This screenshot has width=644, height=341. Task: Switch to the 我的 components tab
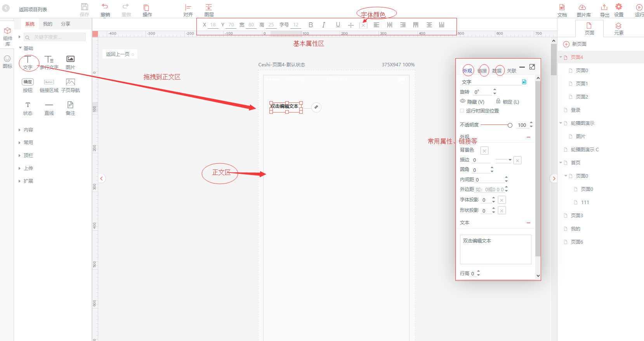pos(47,24)
